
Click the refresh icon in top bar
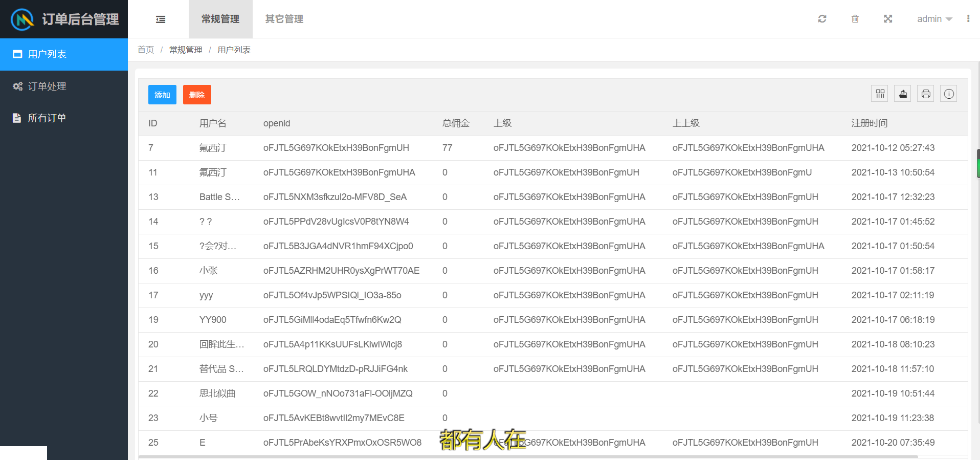tap(822, 19)
